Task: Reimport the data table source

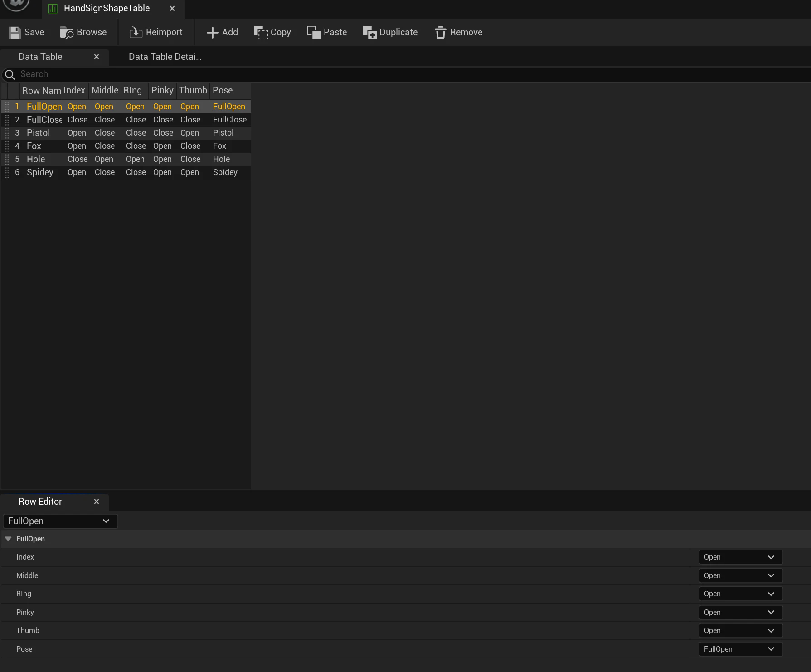Action: 156,33
